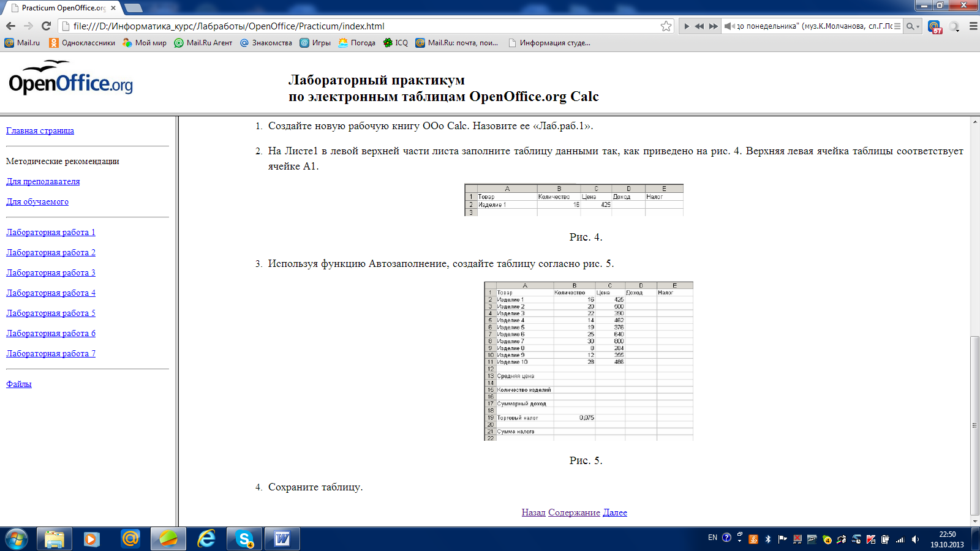The width and height of the screenshot is (980, 551).
Task: Open the Для обучаемого link
Action: coord(37,201)
